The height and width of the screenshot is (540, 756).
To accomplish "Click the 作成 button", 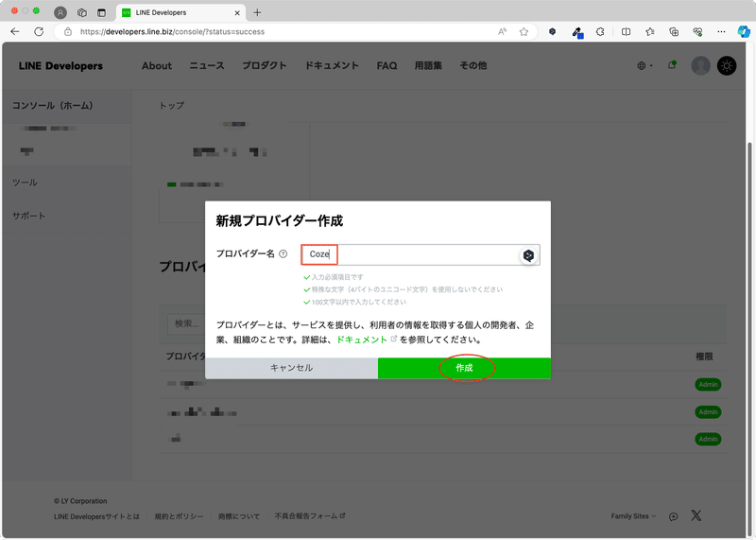I will coord(464,368).
